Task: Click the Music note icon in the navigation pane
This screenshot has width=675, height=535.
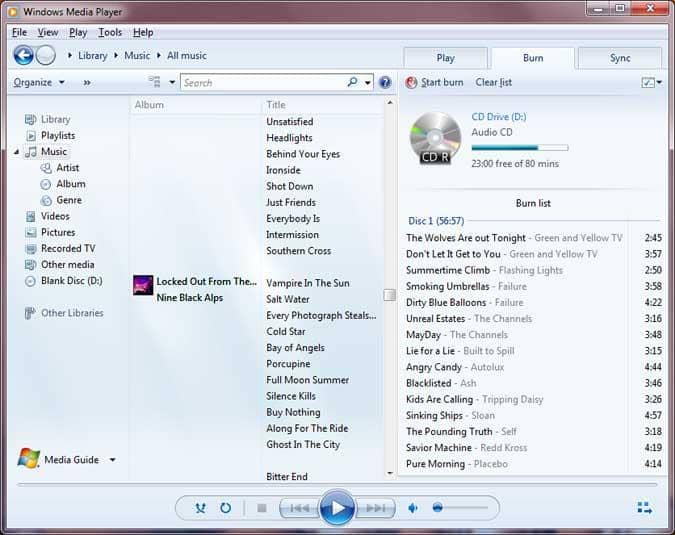Action: click(x=31, y=152)
